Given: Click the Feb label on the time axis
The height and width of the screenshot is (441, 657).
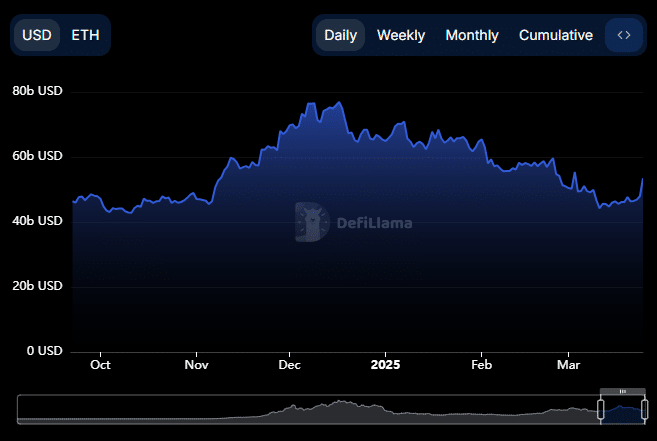Looking at the screenshot, I should [481, 365].
